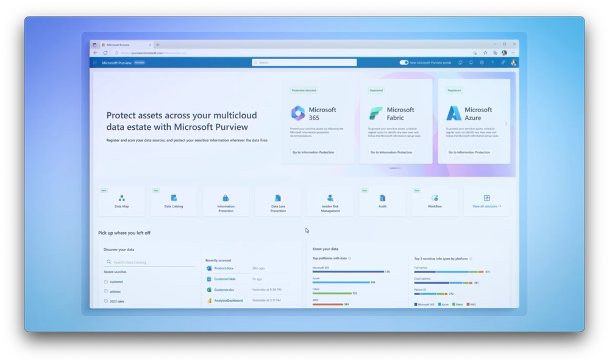Select recent search 'customer'
609x364 pixels.
116,282
